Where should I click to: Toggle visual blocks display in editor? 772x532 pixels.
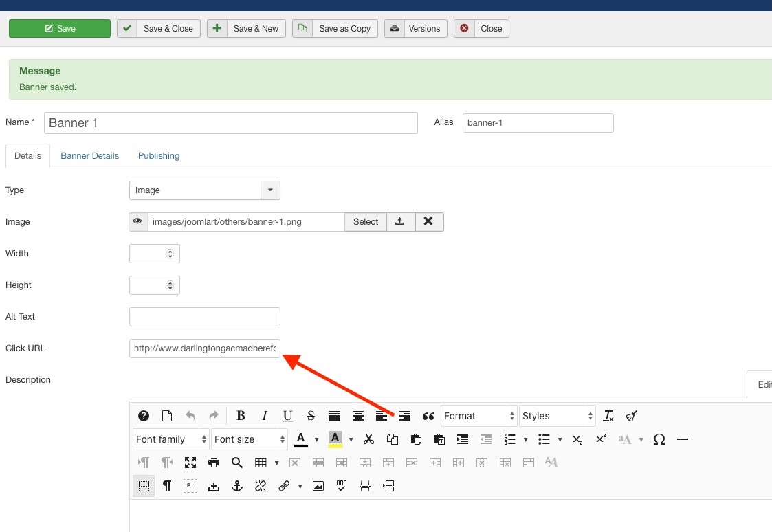[144, 486]
